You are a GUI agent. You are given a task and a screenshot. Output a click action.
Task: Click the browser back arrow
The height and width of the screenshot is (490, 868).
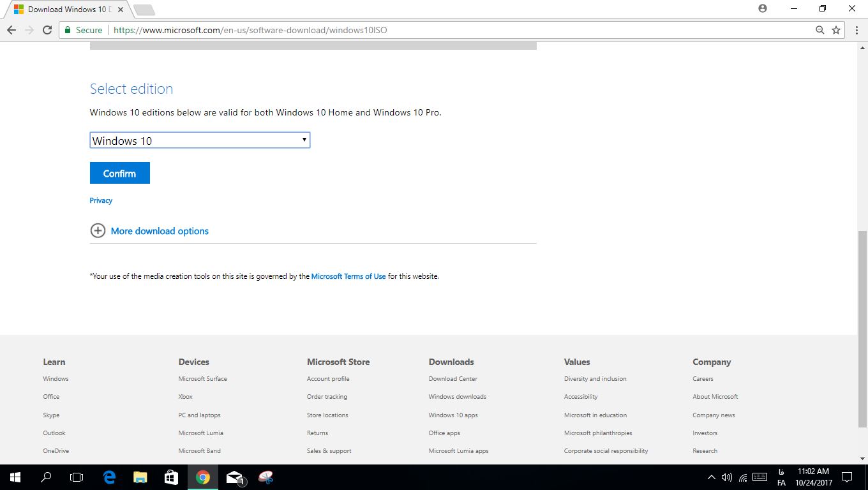click(x=11, y=30)
